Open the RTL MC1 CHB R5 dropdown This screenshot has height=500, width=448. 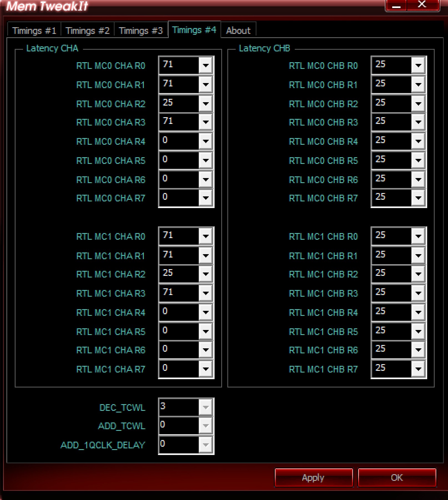coord(418,331)
